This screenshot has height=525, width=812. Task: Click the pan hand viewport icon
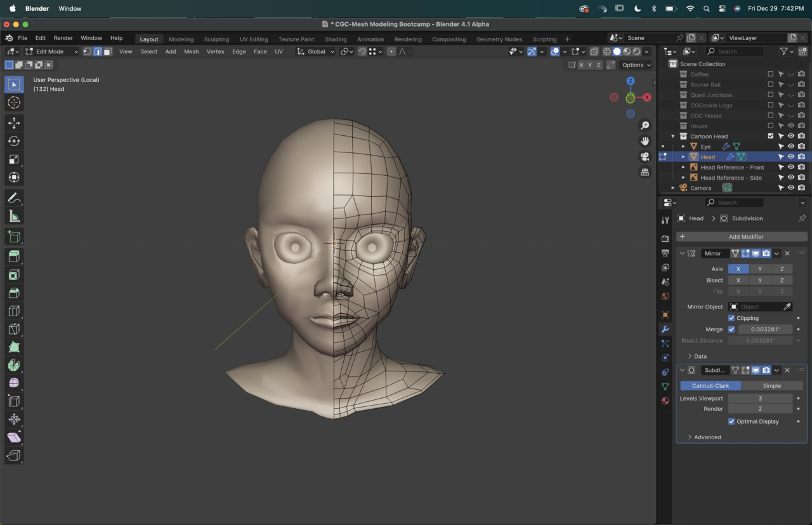point(645,141)
